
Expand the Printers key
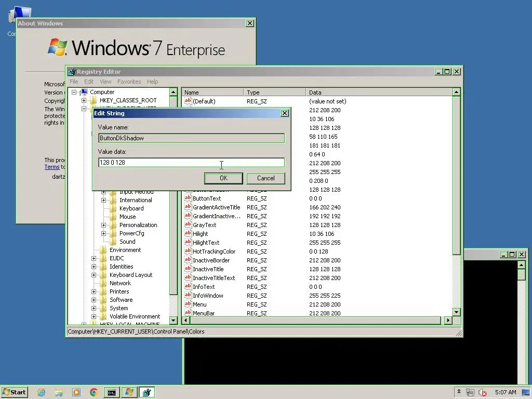point(94,291)
